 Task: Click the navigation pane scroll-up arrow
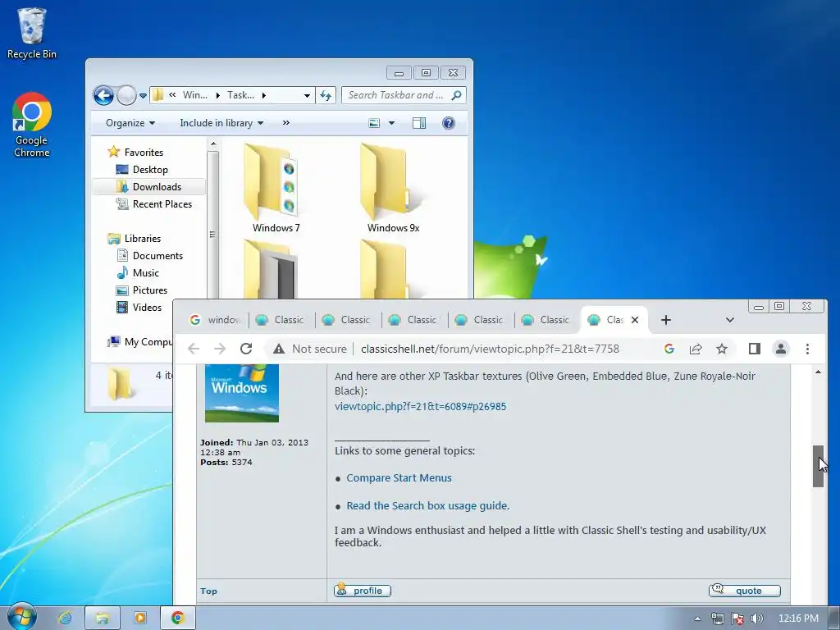(212, 144)
